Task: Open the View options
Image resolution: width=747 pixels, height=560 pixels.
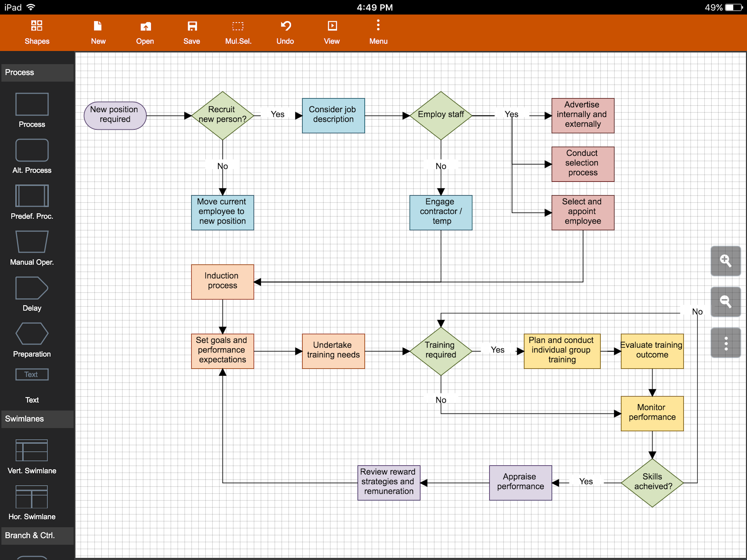Action: (332, 32)
